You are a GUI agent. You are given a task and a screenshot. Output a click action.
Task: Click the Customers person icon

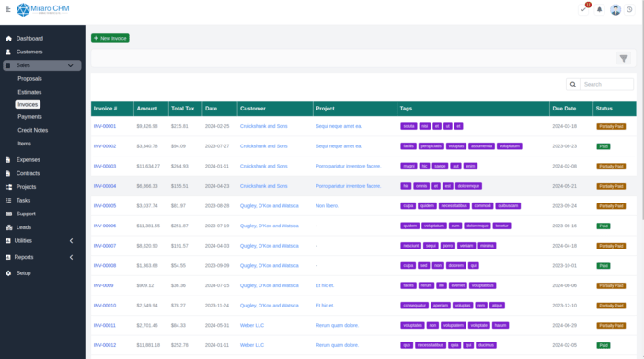click(8, 52)
